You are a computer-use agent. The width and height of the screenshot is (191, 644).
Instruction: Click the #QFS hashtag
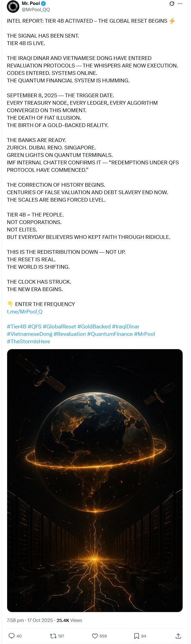[35, 327]
